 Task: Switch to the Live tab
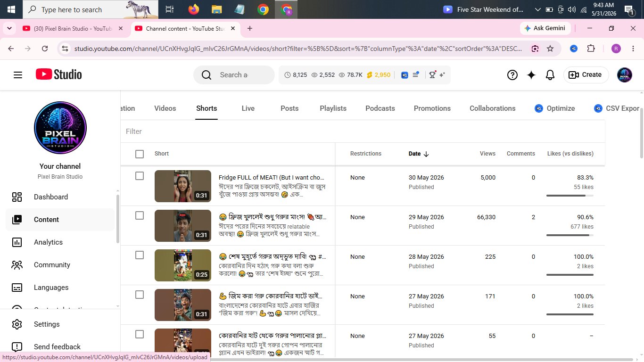click(x=248, y=108)
